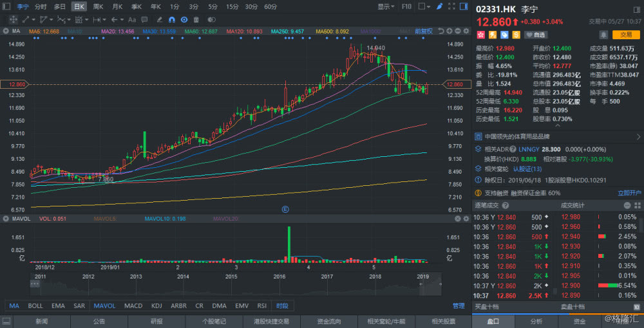Add stock to 自选 watchlist
The width and height of the screenshot is (644, 328).
536,35
